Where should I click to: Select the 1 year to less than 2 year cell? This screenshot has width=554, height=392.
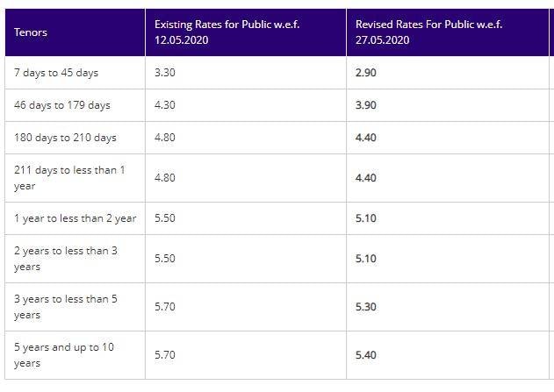tap(75, 218)
